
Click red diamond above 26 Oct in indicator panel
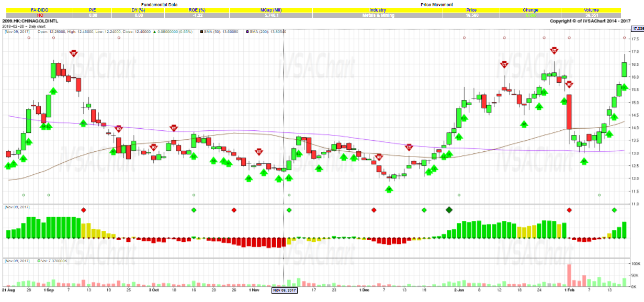click(234, 210)
